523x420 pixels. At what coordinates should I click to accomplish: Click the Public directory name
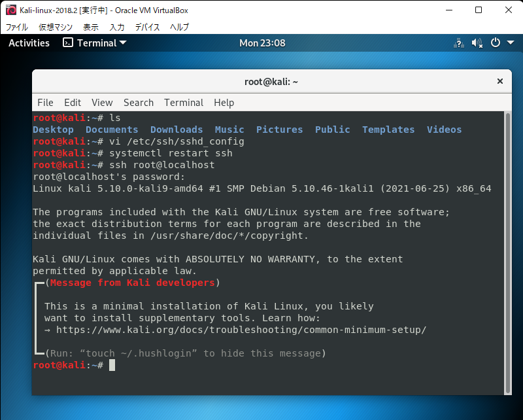click(333, 130)
